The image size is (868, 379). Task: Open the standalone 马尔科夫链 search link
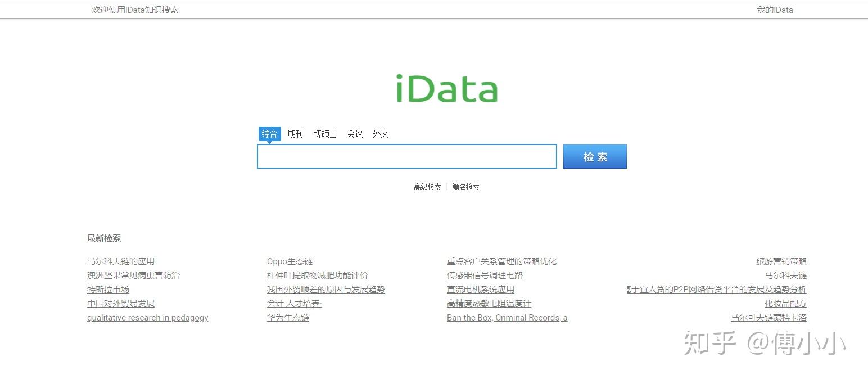tap(785, 276)
